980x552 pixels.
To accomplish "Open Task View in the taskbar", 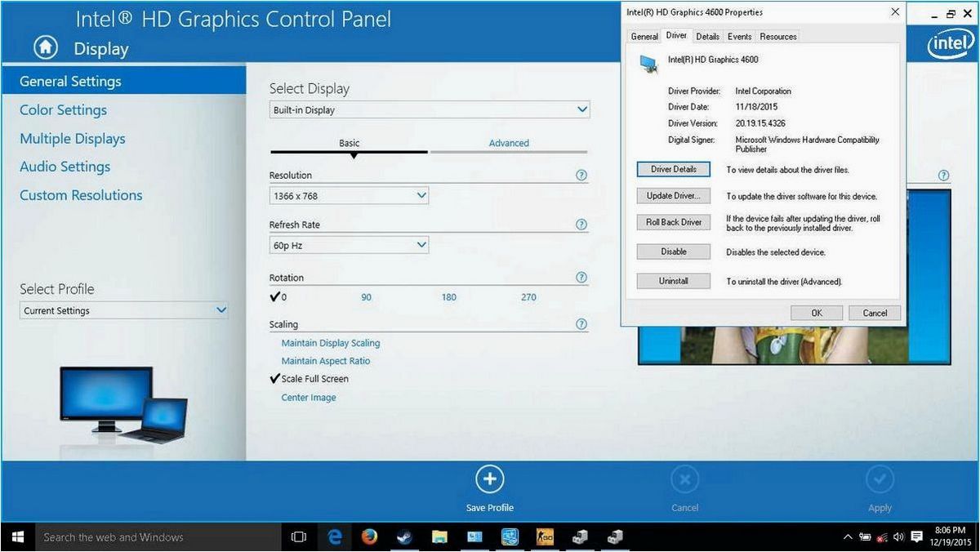I will (299, 537).
